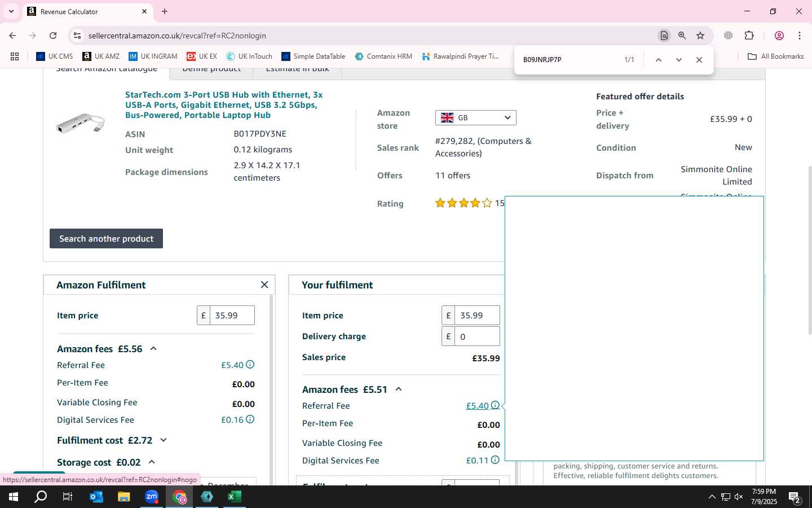This screenshot has height=508, width=812.
Task: Open All Bookmarks folder
Action: (x=776, y=56)
